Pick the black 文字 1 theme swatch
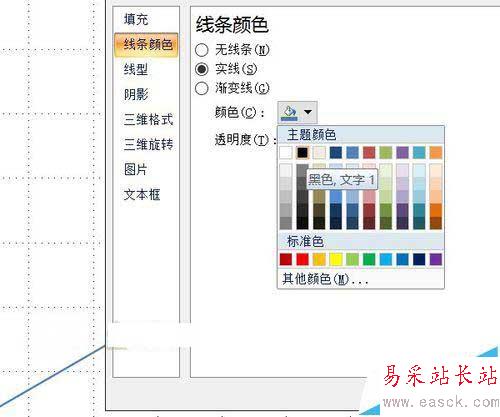500x417 pixels. tap(302, 153)
